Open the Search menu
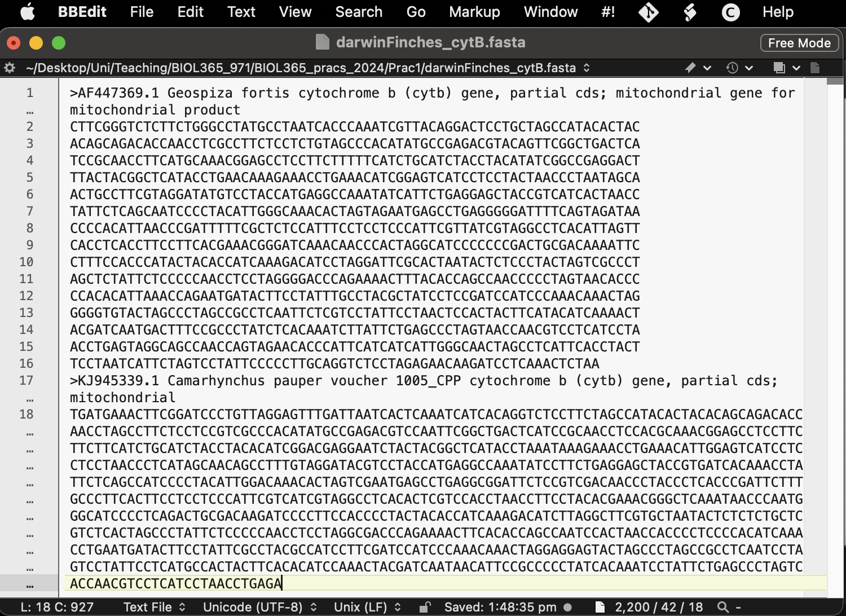Viewport: 846px width, 616px height. [359, 12]
